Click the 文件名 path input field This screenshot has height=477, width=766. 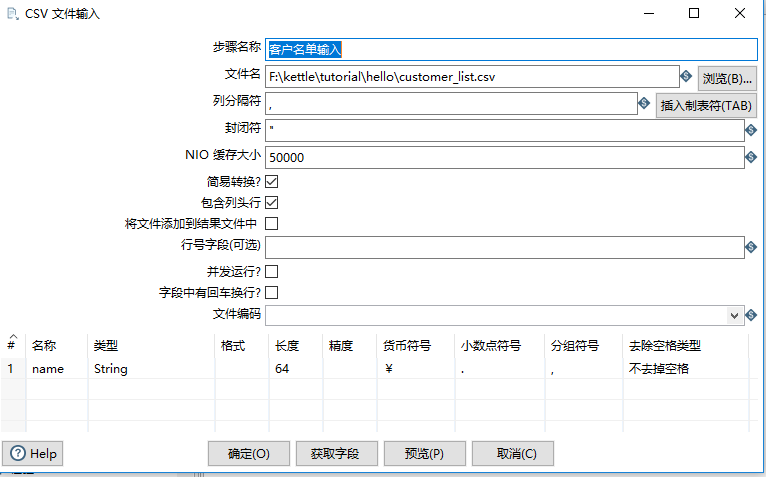472,77
